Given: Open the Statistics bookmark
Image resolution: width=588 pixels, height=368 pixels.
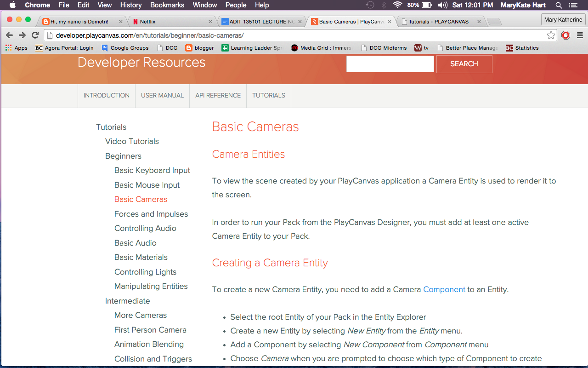Looking at the screenshot, I should tap(522, 48).
